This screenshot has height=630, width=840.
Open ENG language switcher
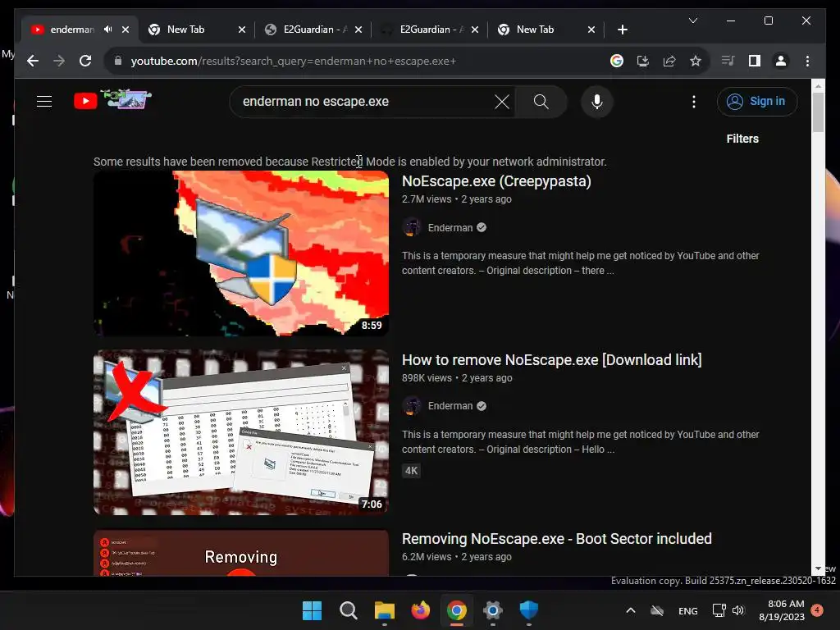[688, 611]
